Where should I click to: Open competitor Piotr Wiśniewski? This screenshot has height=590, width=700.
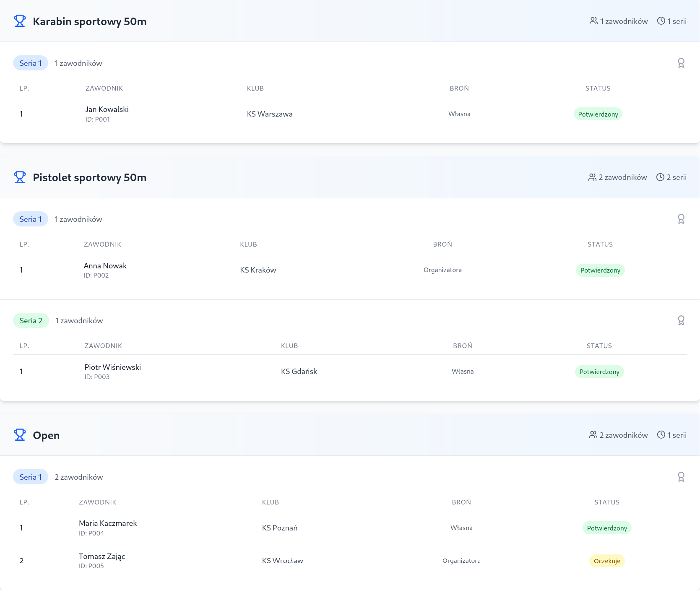coord(112,367)
